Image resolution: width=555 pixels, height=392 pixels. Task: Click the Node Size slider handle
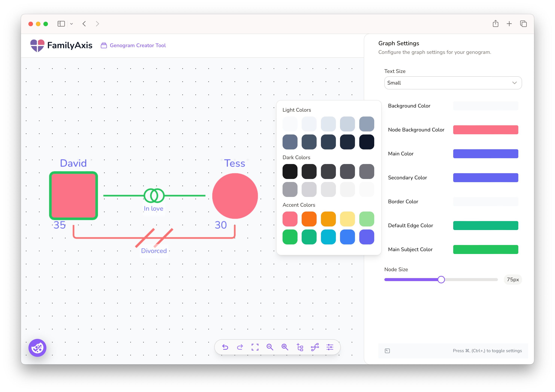coord(441,279)
